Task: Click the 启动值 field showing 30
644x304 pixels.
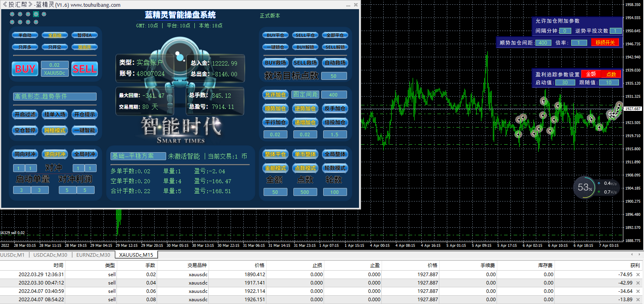Action: [x=565, y=83]
